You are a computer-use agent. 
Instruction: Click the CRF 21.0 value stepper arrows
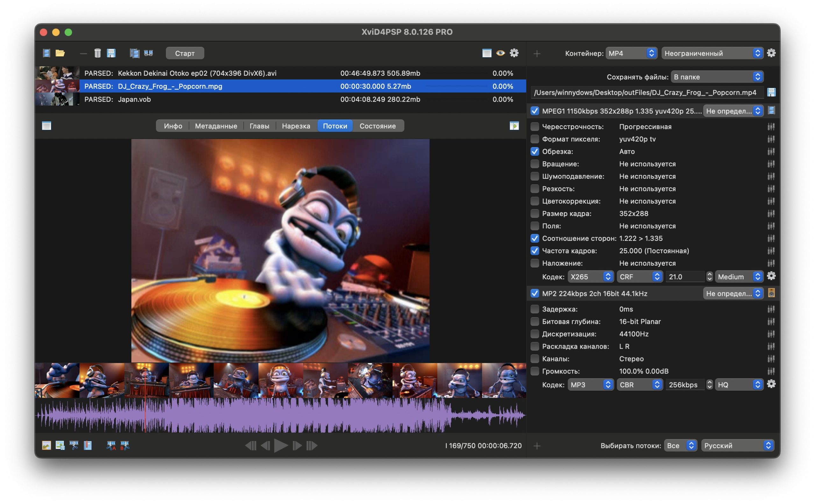710,277
